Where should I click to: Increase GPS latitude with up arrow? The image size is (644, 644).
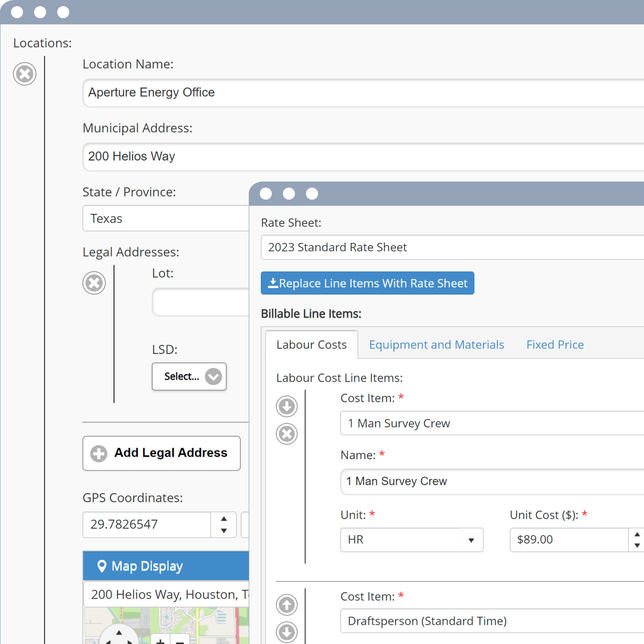pos(224,519)
